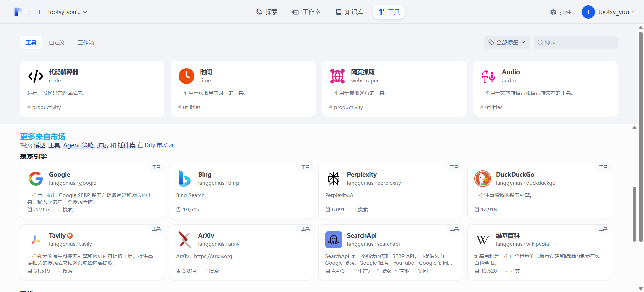The image size is (644, 292).
Task: Open the 插件 plugins button
Action: click(561, 12)
